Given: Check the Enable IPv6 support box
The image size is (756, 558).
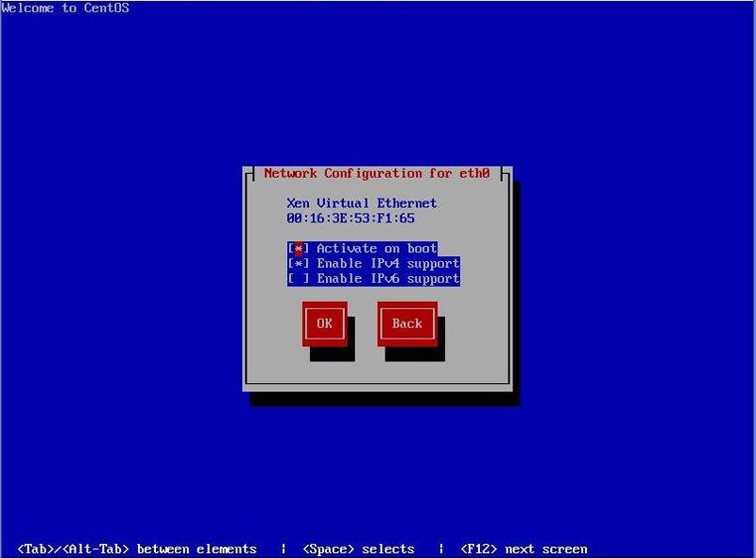Looking at the screenshot, I should coord(299,279).
